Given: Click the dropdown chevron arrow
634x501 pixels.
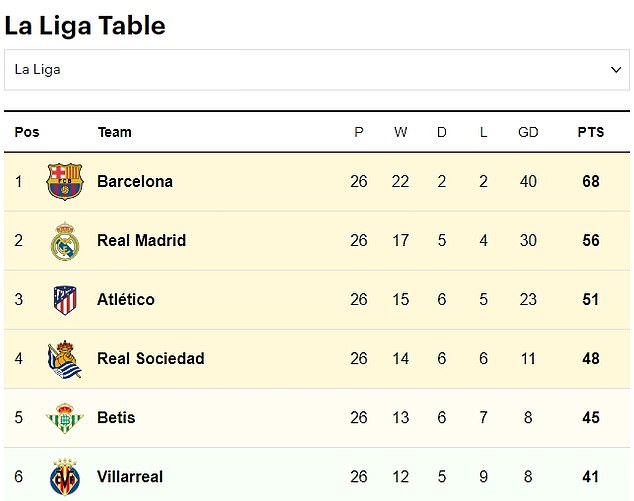Looking at the screenshot, I should pyautogui.click(x=616, y=70).
